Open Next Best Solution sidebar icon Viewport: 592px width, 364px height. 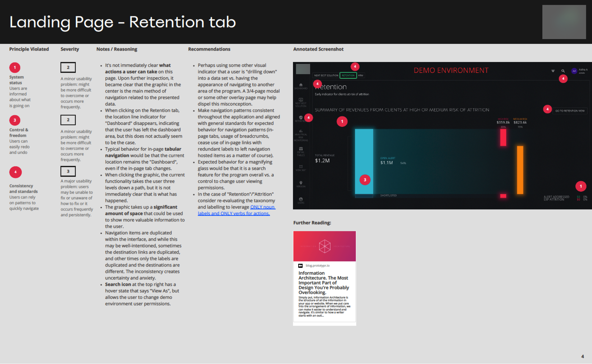click(300, 100)
